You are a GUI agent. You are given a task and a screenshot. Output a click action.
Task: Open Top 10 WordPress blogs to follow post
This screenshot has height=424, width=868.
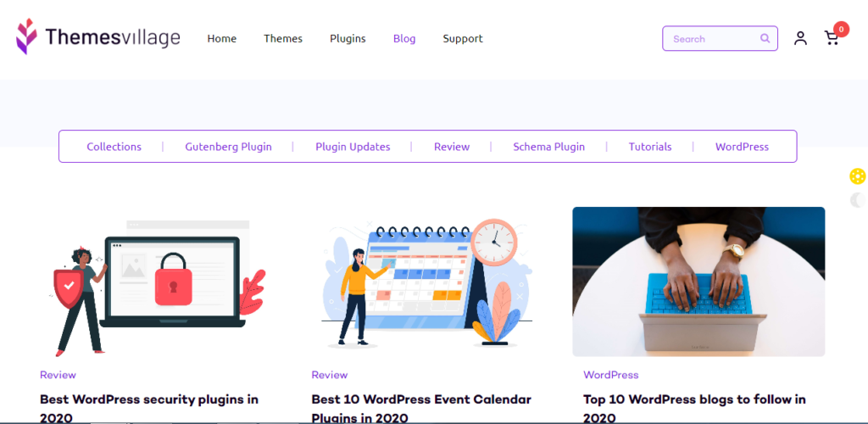694,408
